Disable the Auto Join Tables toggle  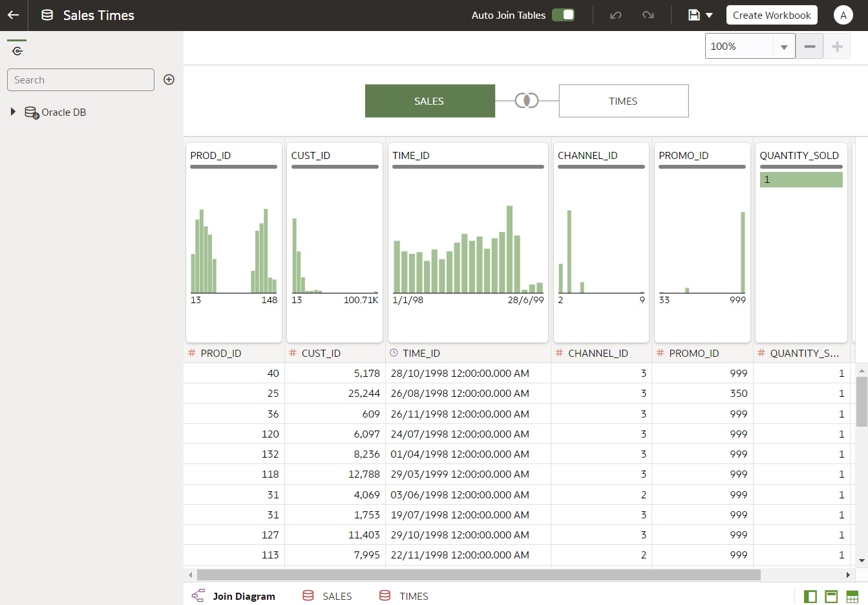(x=562, y=14)
